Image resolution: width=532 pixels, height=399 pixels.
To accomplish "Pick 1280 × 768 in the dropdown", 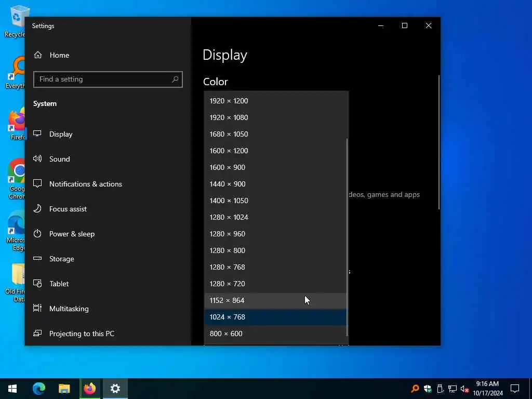I will [x=276, y=267].
